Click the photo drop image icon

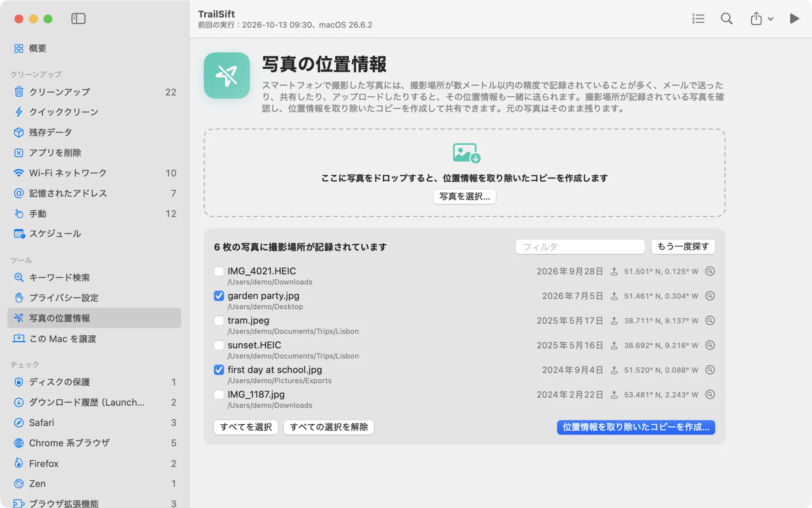coord(466,153)
